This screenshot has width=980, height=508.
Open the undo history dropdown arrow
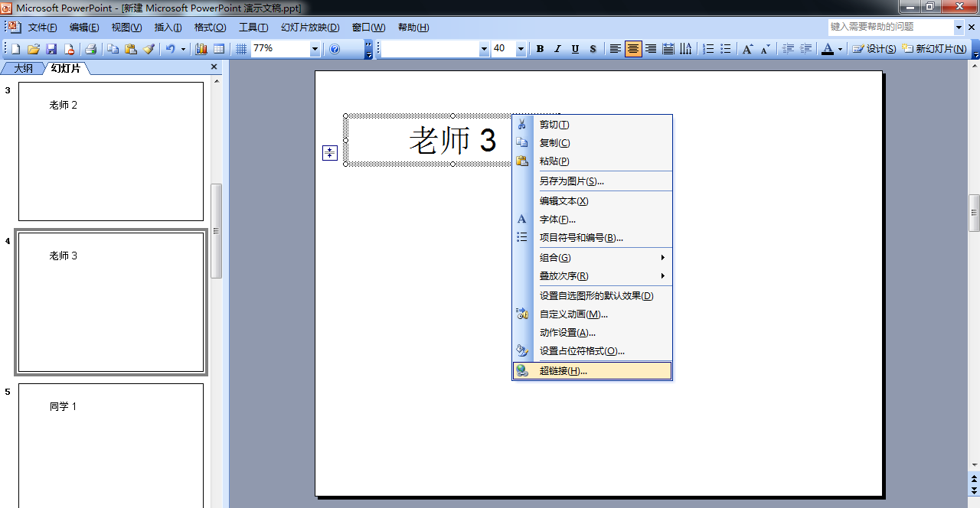(183, 49)
